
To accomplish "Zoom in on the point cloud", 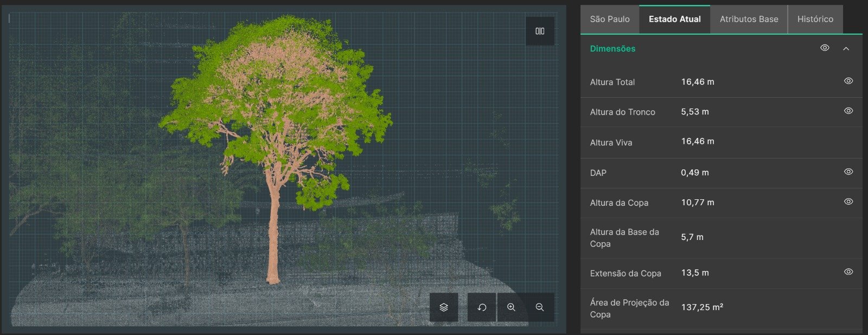I will click(x=511, y=307).
